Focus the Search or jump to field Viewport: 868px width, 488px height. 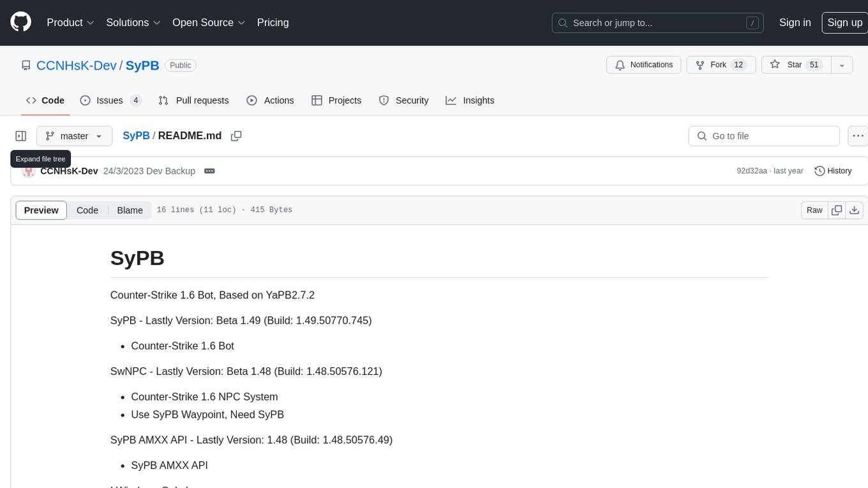pos(658,22)
